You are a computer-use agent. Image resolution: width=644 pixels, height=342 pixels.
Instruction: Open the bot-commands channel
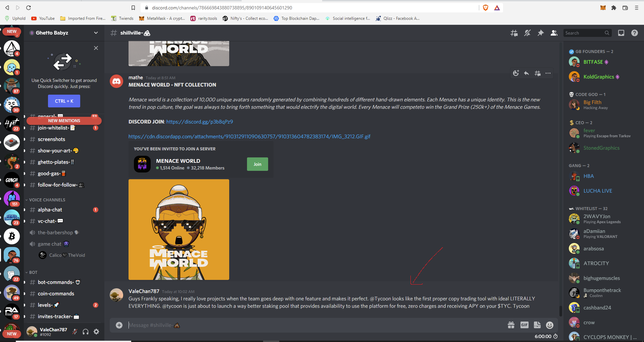click(64, 282)
